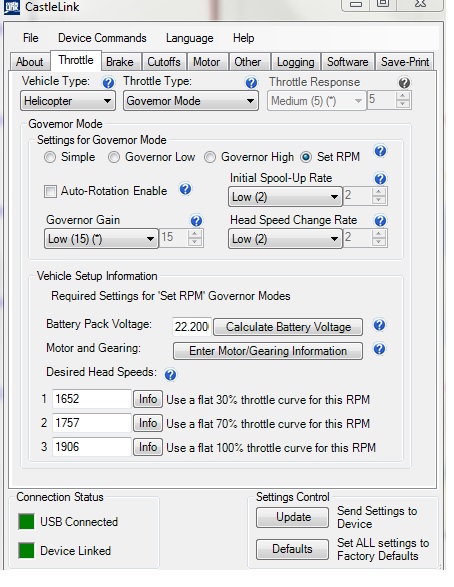The width and height of the screenshot is (454, 587).
Task: Open the Governor Gain dropdown
Action: coord(101,238)
